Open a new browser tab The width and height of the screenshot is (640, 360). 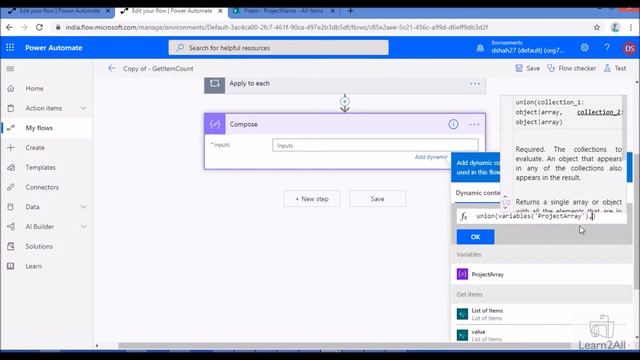coord(350,11)
